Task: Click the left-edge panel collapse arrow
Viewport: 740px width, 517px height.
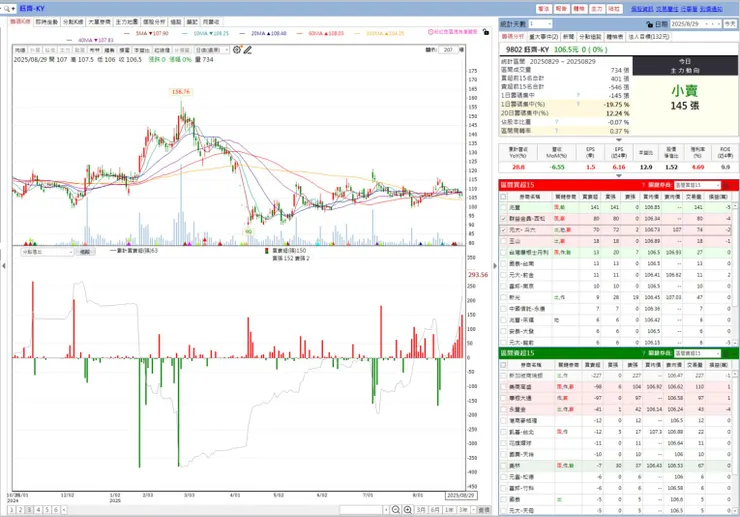Action: pos(4,266)
